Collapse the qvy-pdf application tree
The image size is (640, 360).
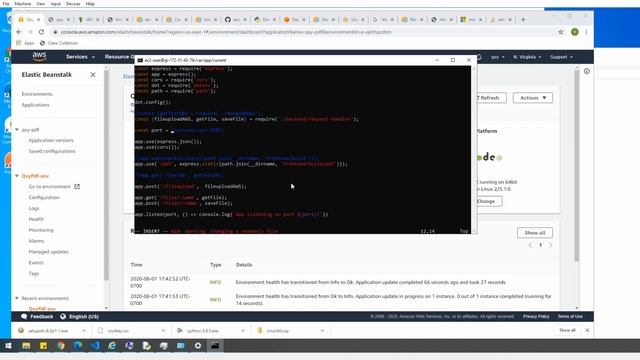(17, 129)
